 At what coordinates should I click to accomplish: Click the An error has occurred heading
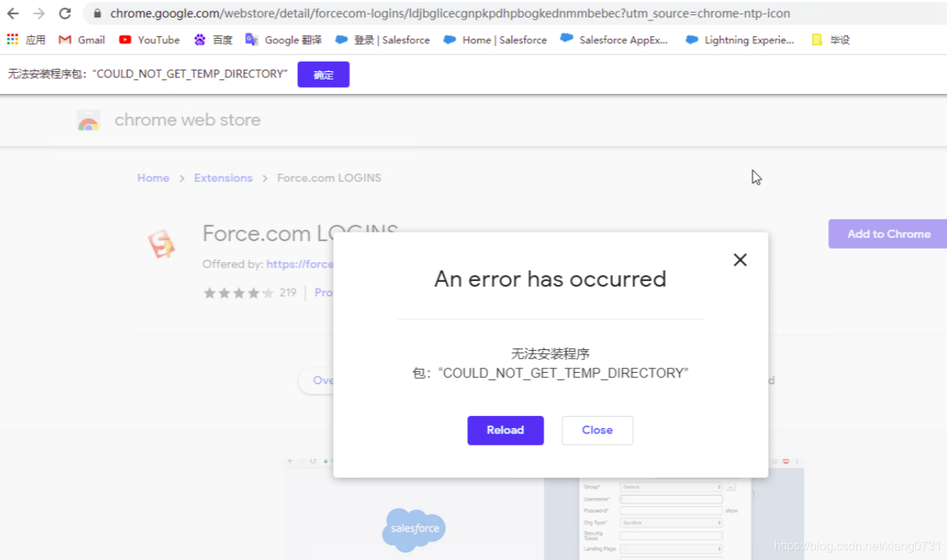pyautogui.click(x=550, y=279)
